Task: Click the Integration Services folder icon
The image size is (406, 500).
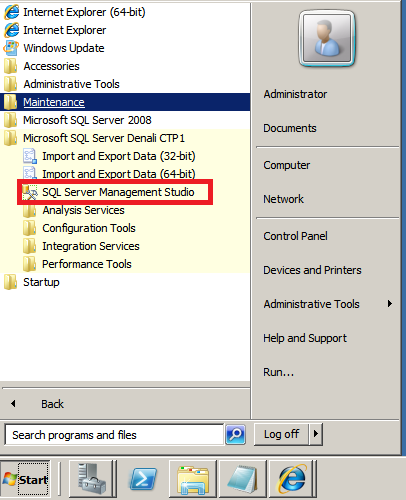Action: coord(30,246)
